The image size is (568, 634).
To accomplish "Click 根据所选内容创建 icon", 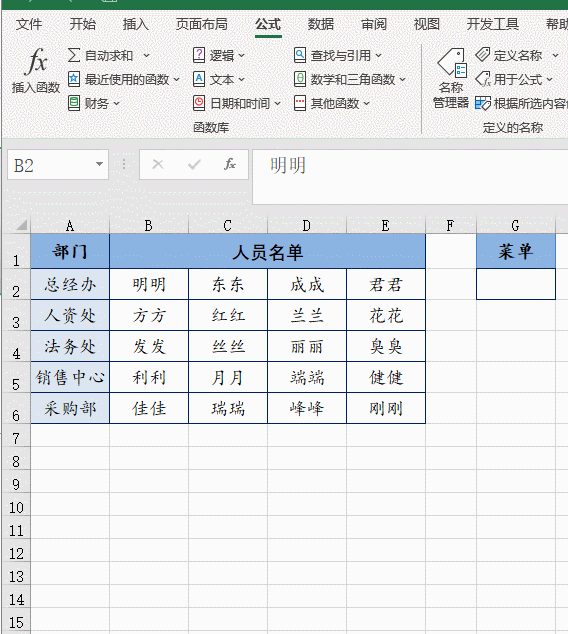I will click(x=483, y=104).
